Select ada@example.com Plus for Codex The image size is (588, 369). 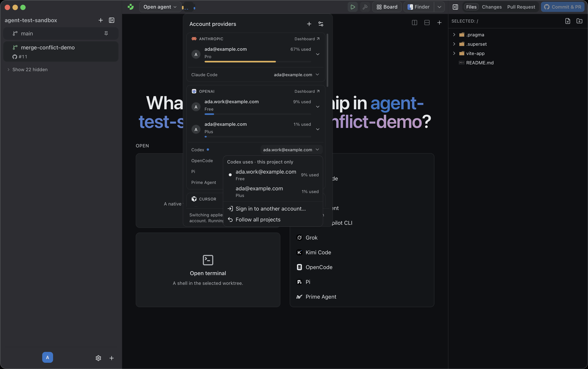[x=273, y=191]
